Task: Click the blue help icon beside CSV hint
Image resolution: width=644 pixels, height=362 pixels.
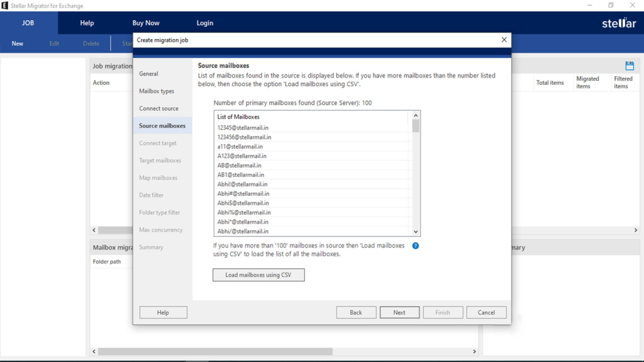Action: pyautogui.click(x=415, y=246)
